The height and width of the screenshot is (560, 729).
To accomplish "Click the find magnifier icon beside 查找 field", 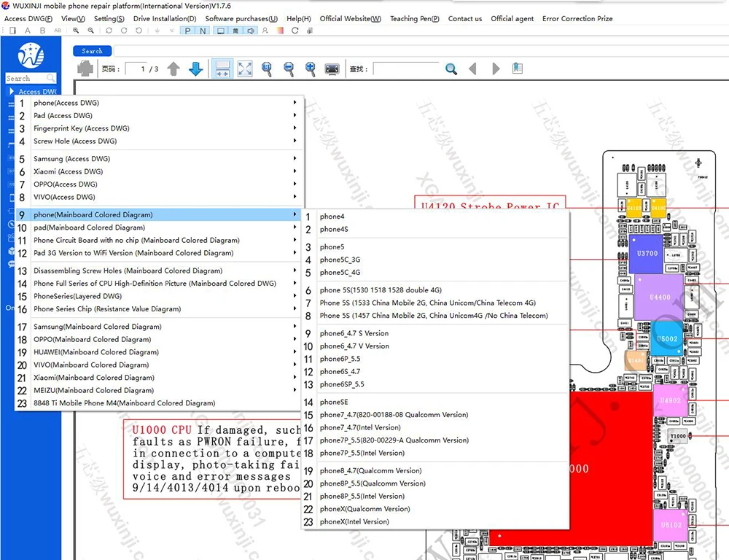I will 451,69.
